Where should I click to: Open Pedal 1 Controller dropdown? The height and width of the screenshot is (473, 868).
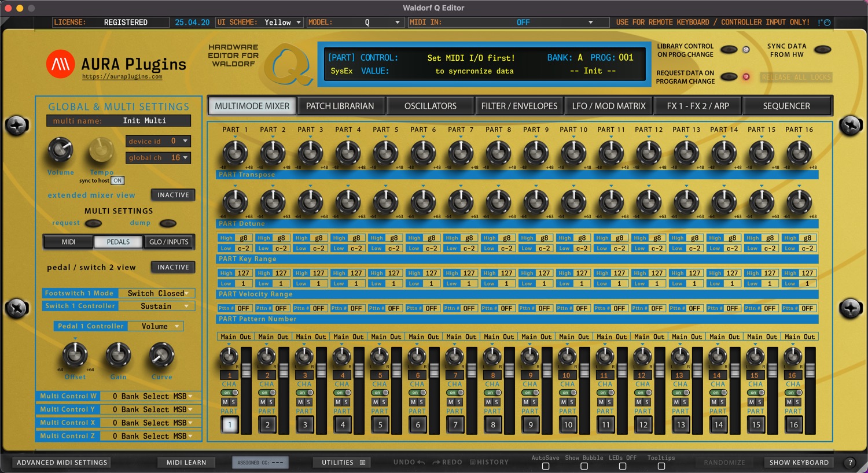pyautogui.click(x=119, y=326)
